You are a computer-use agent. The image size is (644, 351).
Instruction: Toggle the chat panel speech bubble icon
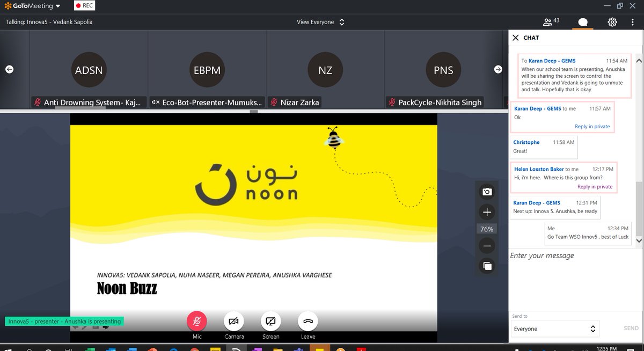point(582,23)
